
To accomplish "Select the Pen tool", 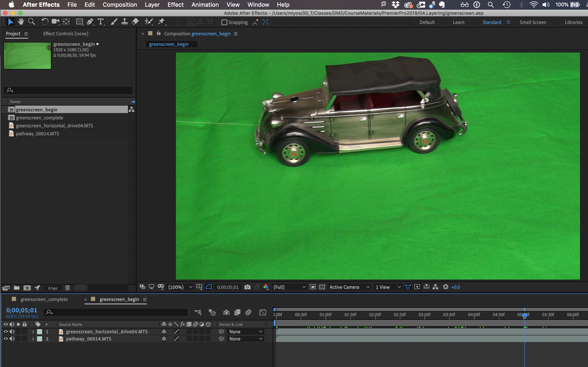I will pos(90,22).
